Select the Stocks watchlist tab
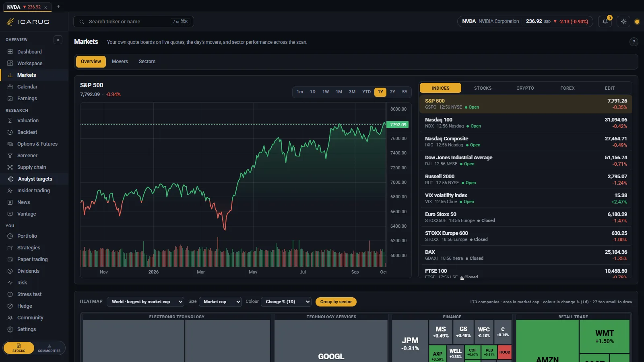 tap(483, 88)
